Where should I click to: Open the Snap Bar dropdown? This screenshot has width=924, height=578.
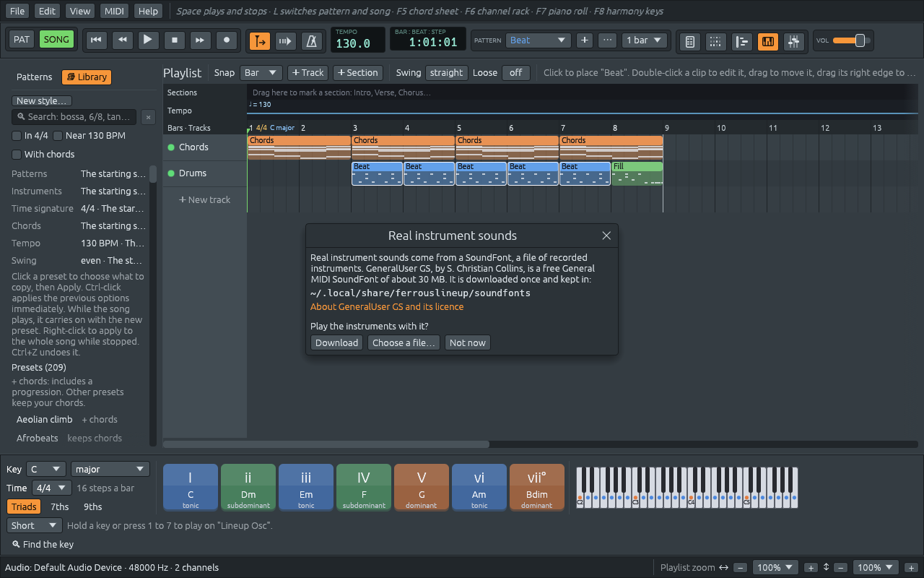click(261, 73)
